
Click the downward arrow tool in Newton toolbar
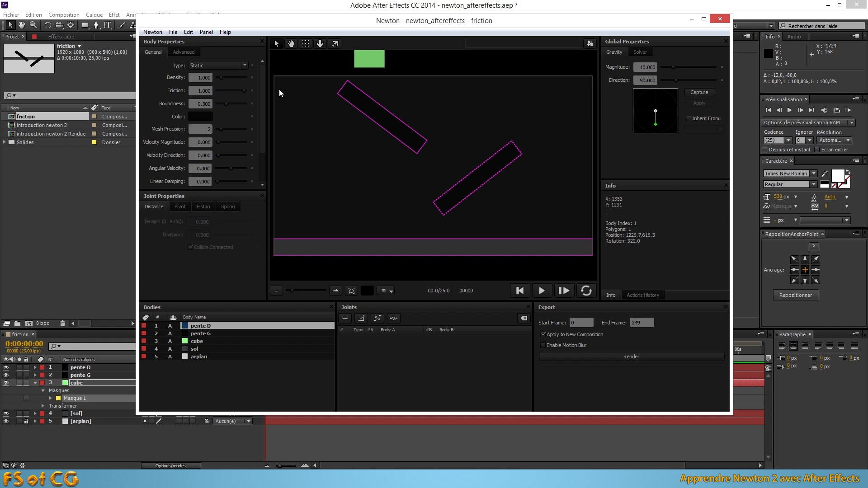click(321, 42)
